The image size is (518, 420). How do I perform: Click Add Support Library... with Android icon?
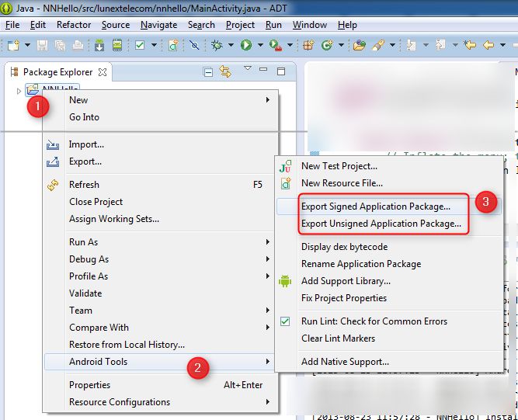389,281
